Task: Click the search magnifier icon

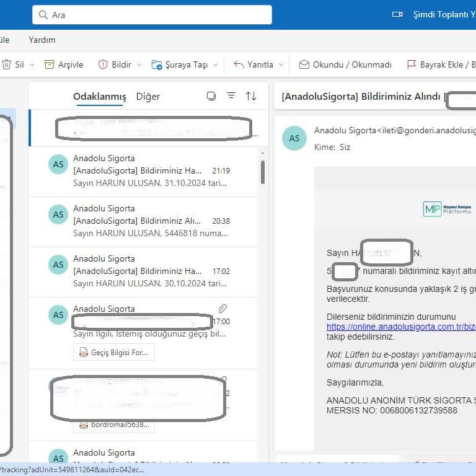Action: click(x=43, y=15)
